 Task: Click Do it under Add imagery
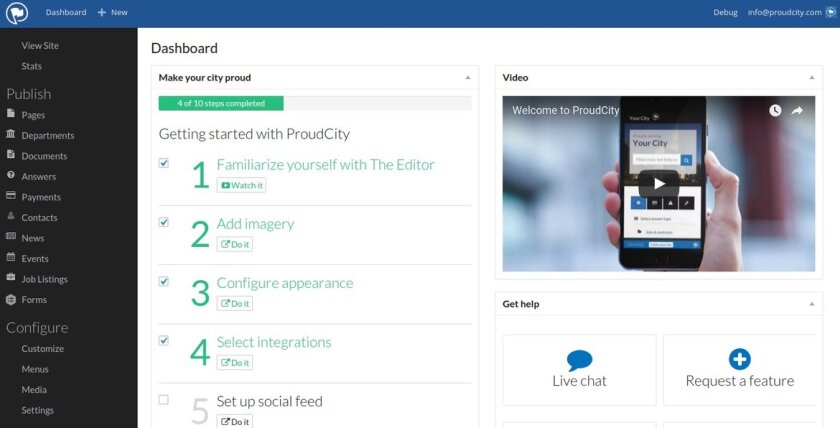pos(235,244)
